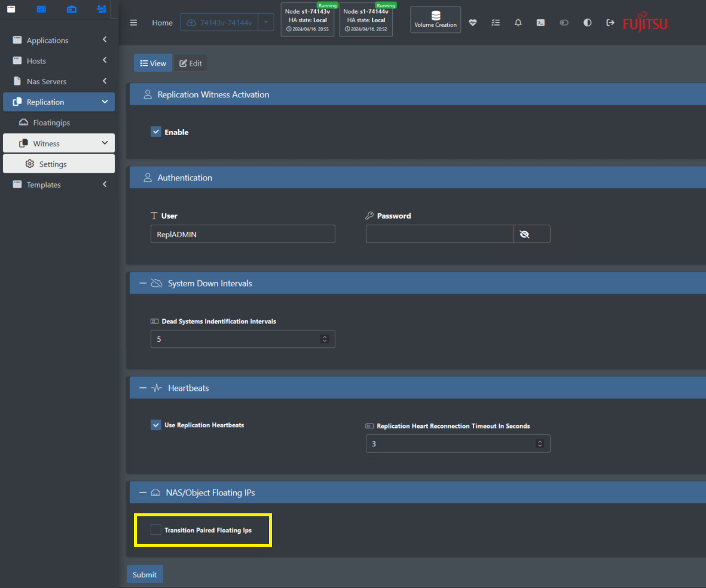
Task: Collapse the Witness chevron
Action: coord(105,143)
